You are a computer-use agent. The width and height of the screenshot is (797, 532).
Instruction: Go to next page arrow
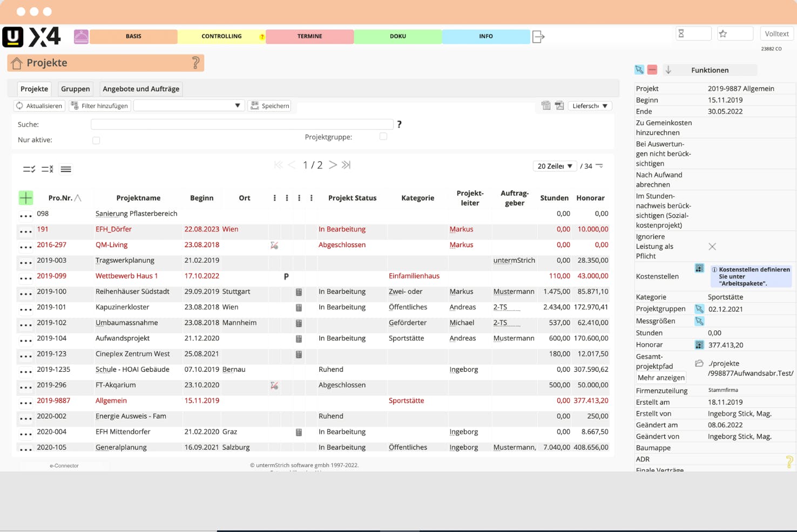pyautogui.click(x=333, y=165)
